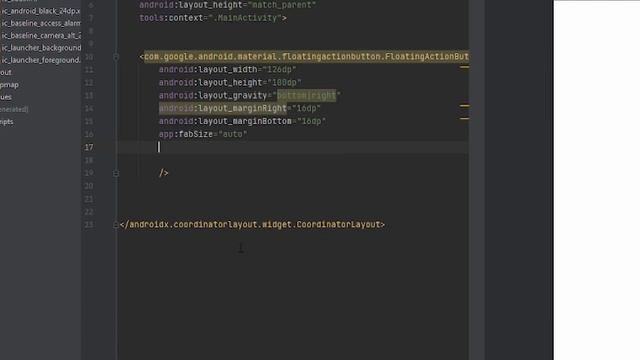Click the android:layout_marginRight attribute name

(223, 108)
